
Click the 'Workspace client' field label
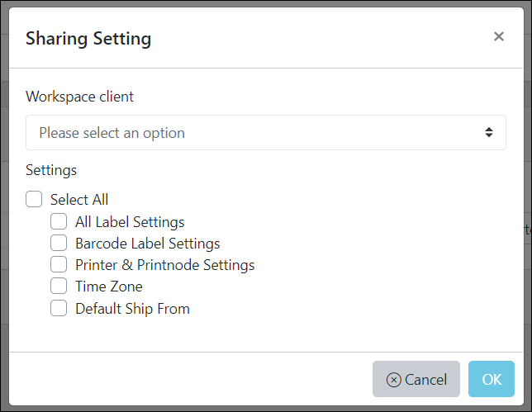[x=80, y=97]
